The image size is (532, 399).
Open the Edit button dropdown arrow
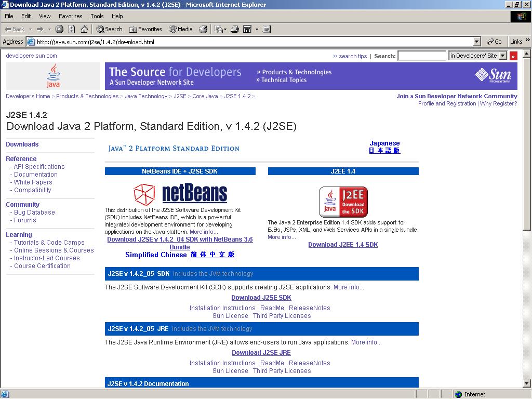coord(257,29)
